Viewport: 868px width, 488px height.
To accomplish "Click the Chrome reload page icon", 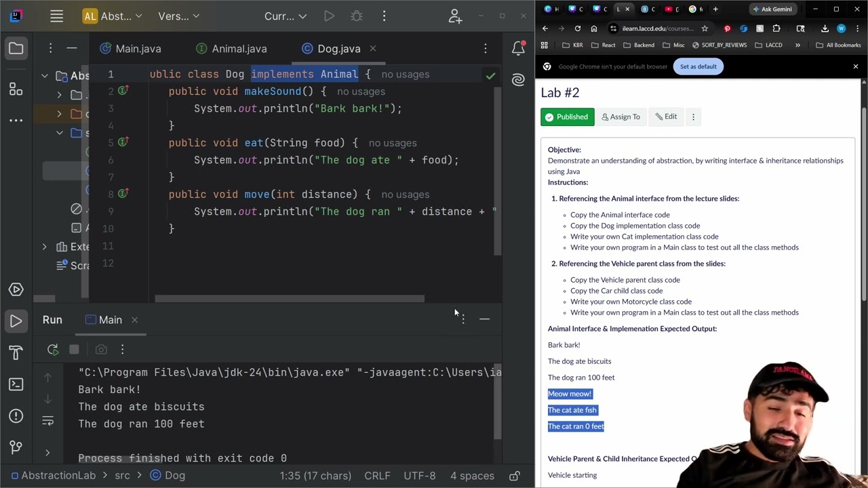I will pos(578,28).
